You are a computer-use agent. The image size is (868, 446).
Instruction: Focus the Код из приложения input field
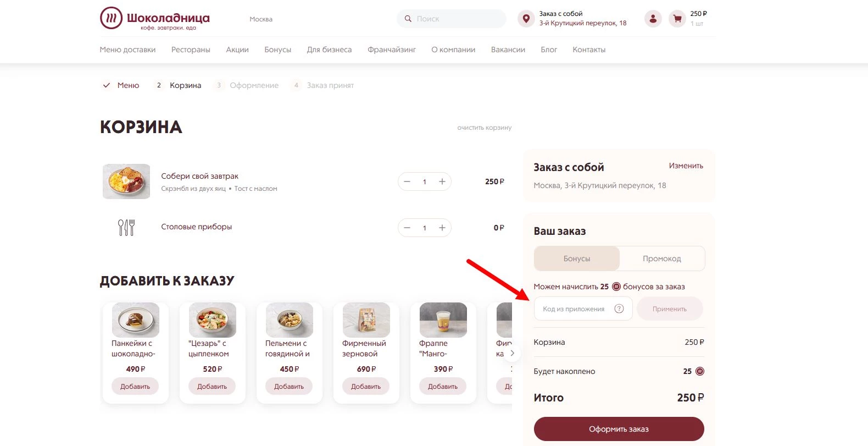[583, 309]
